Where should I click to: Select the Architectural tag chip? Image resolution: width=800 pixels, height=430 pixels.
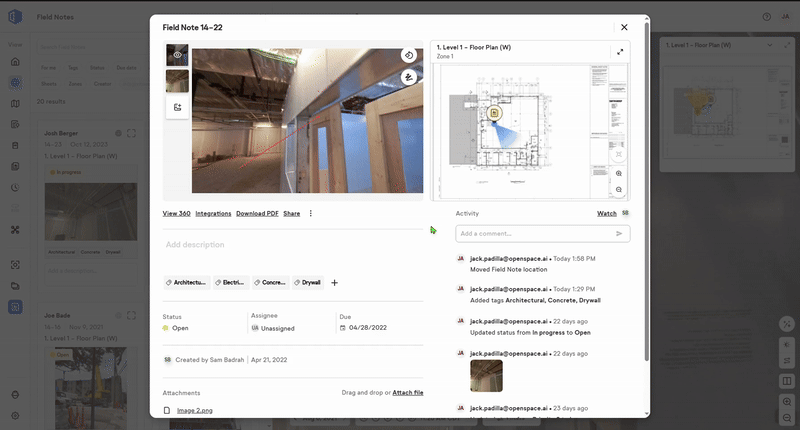pos(187,283)
